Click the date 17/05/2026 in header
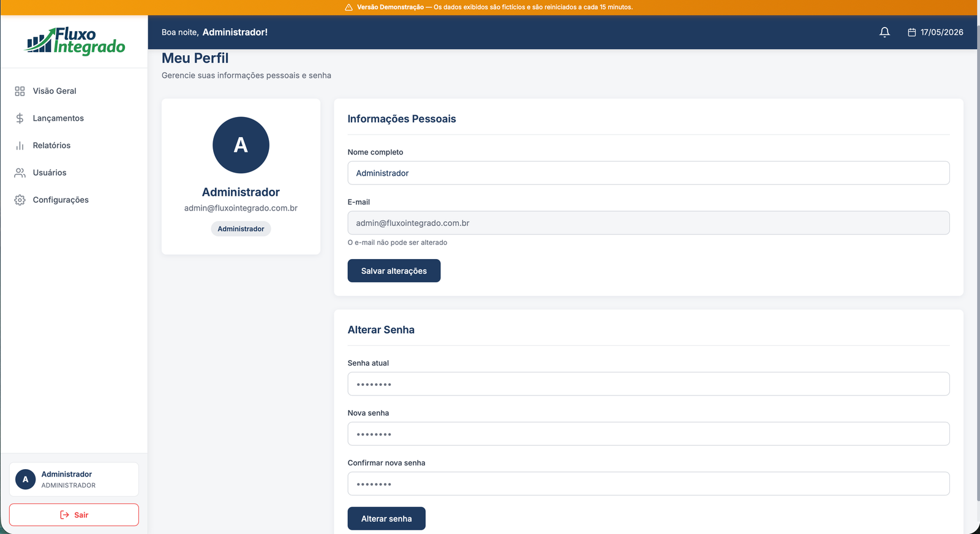Viewport: 980px width, 534px height. click(942, 32)
